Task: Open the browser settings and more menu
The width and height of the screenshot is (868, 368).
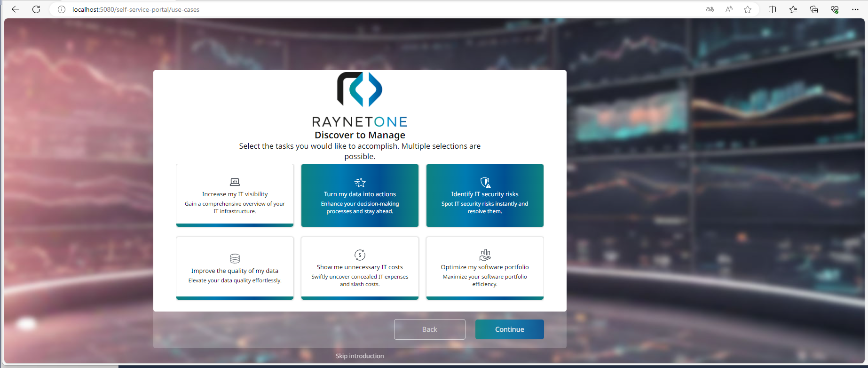Action: [855, 9]
